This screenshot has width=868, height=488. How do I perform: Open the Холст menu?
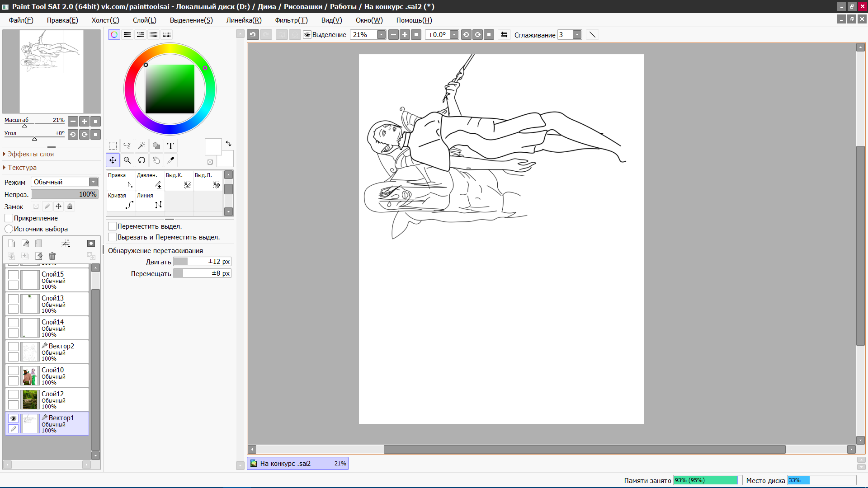(105, 20)
